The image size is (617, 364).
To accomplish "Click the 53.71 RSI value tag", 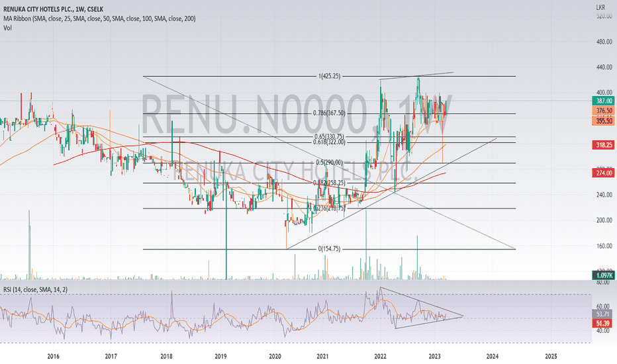I will (603, 314).
